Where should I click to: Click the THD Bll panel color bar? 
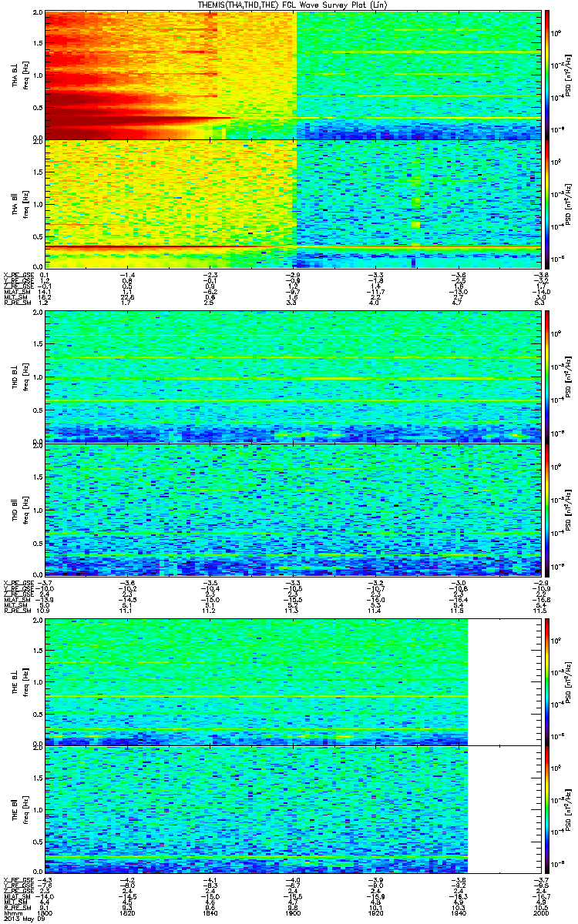(x=547, y=510)
